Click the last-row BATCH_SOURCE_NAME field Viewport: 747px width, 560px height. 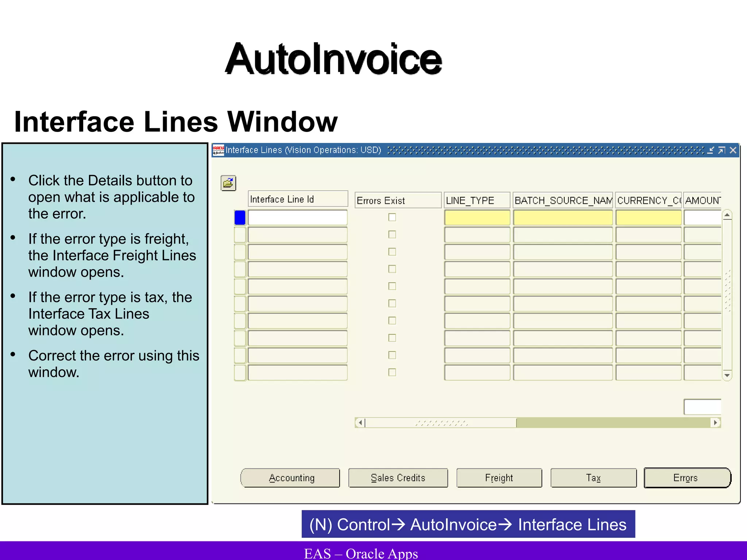click(563, 373)
